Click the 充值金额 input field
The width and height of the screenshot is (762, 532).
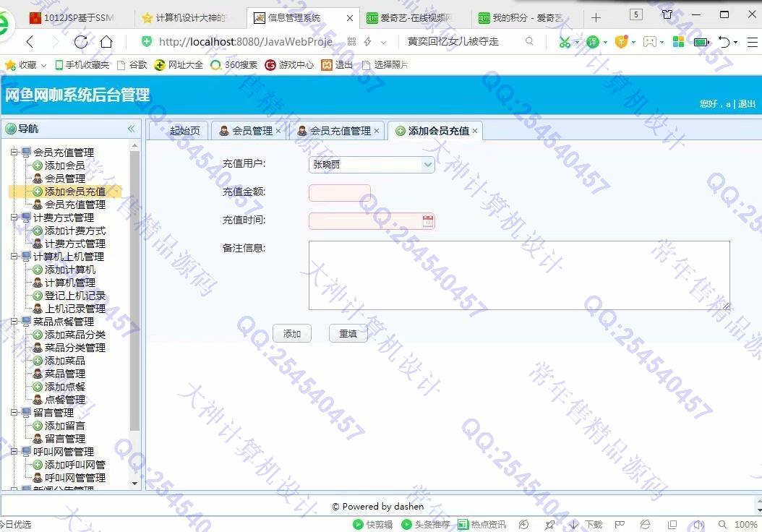tap(340, 193)
